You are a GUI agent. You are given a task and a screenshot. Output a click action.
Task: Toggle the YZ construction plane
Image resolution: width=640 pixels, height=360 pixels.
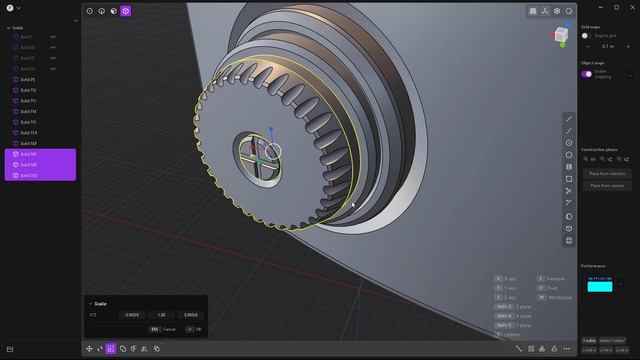pyautogui.click(x=606, y=159)
